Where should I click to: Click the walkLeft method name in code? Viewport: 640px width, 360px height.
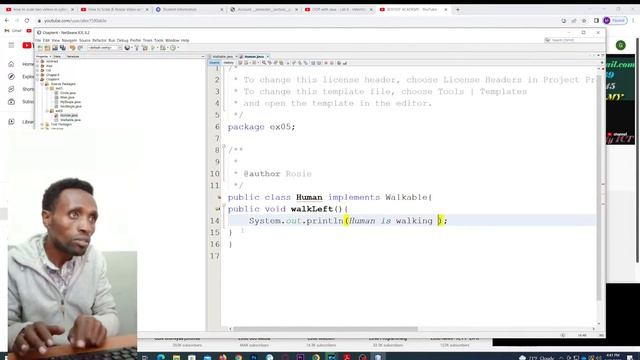(x=312, y=209)
